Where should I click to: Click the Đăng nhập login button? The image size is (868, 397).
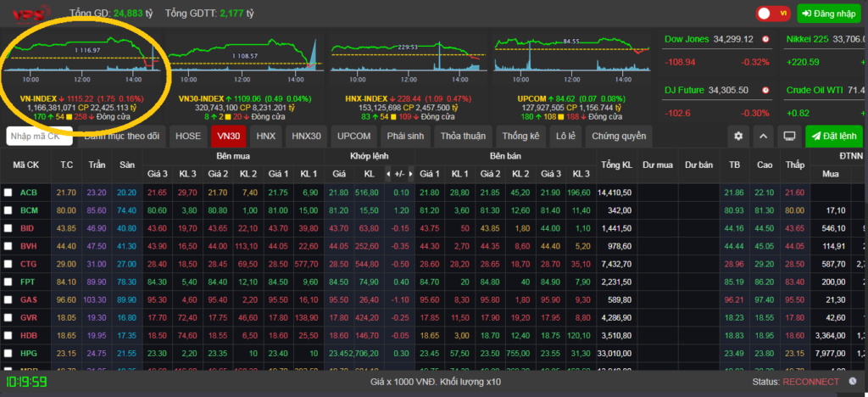[829, 14]
